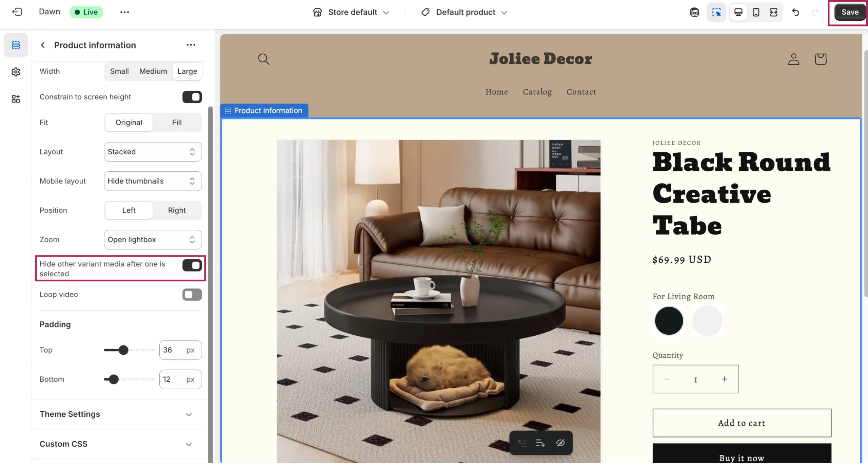Open the Sidekick assistant icon in the top bar
The height and width of the screenshot is (468, 868).
pyautogui.click(x=694, y=12)
